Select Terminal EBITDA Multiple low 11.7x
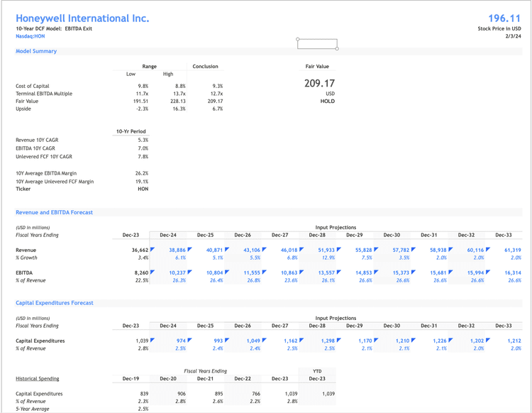 click(142, 94)
